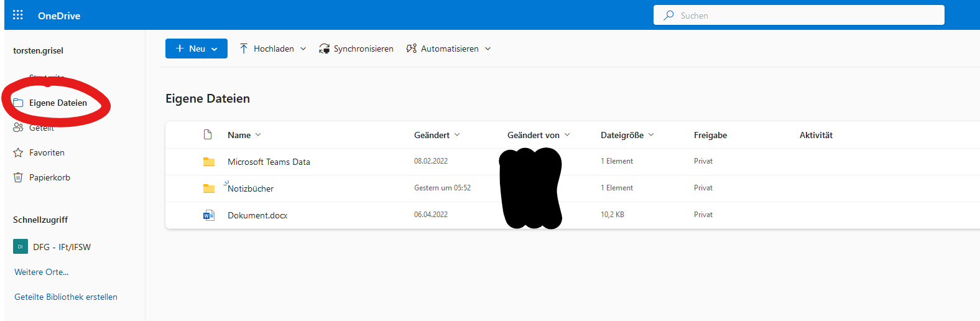Viewport: 980px width, 321px height.
Task: Click the Favoriten star icon
Action: 18,152
